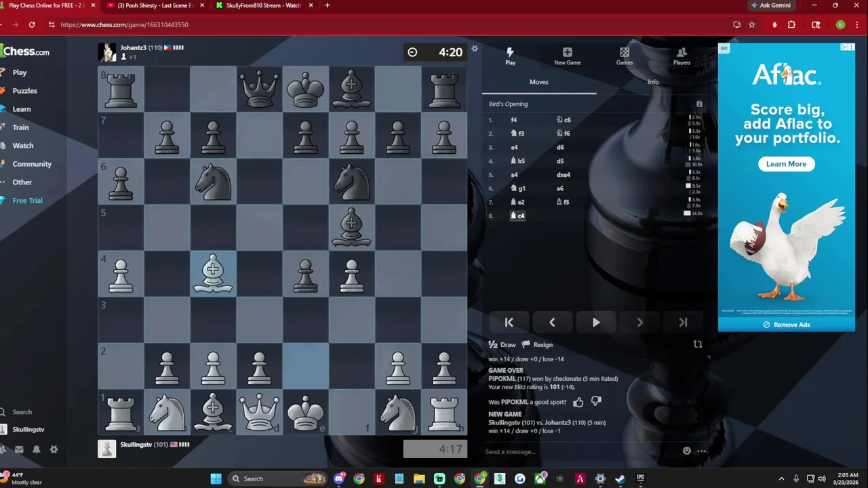Open Community in left sidebar
The image size is (868, 488).
[x=31, y=164]
